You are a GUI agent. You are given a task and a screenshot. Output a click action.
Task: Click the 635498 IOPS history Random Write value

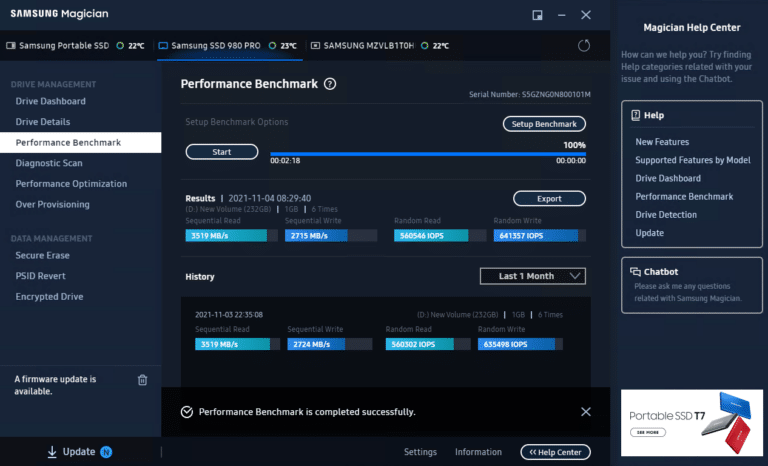click(x=520, y=344)
